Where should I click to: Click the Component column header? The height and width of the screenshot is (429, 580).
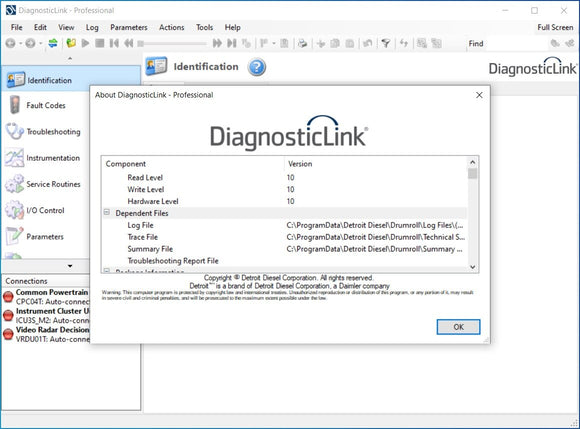[x=193, y=163]
